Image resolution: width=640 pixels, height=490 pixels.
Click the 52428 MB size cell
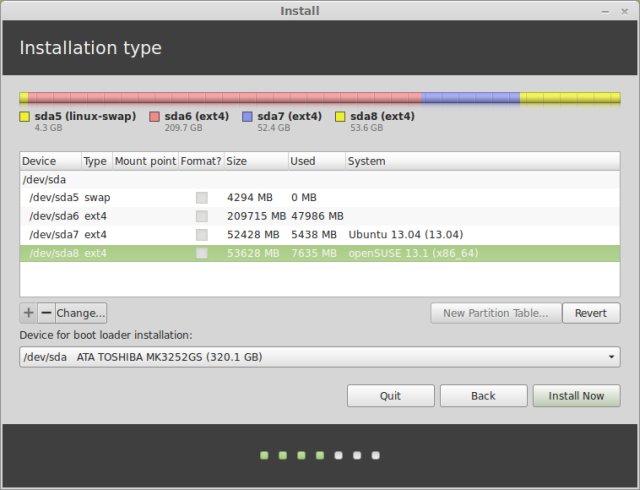pos(253,235)
